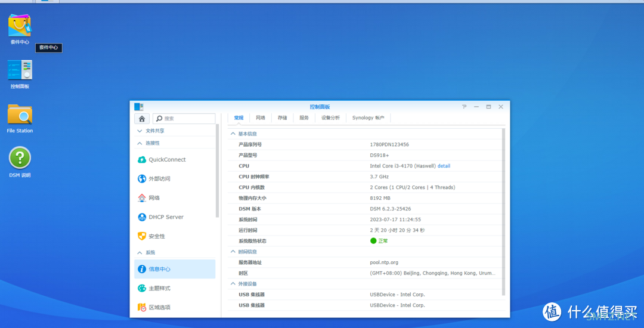Open the 套件中心 Package Center desktop icon
This screenshot has height=328, width=644.
(20, 26)
